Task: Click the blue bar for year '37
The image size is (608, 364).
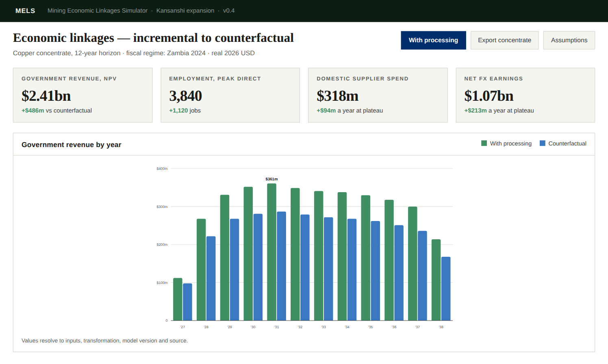Action: [x=422, y=276]
